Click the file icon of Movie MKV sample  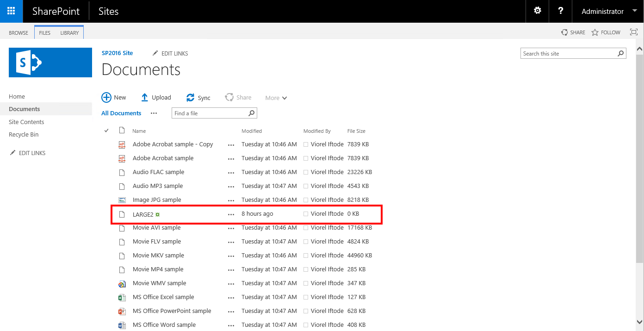tap(122, 256)
